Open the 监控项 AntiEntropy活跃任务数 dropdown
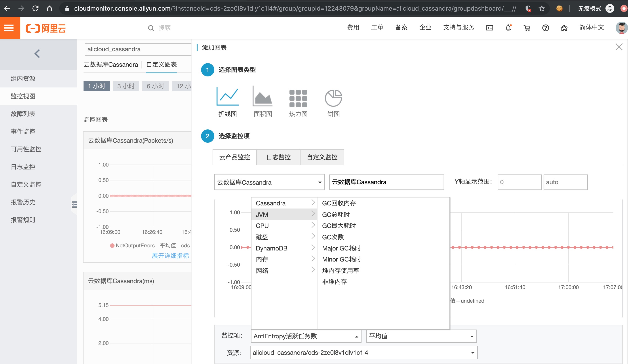The image size is (628, 364). coord(306,336)
